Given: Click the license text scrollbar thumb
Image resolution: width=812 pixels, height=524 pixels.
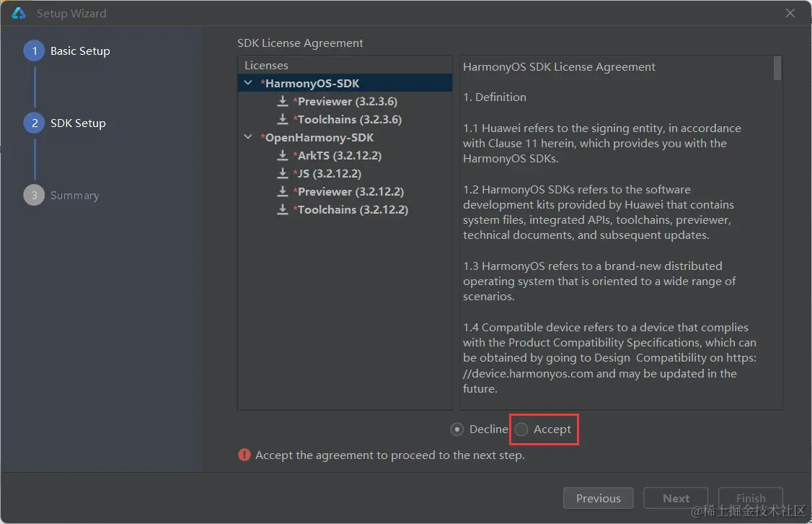Looking at the screenshot, I should pyautogui.click(x=777, y=68).
